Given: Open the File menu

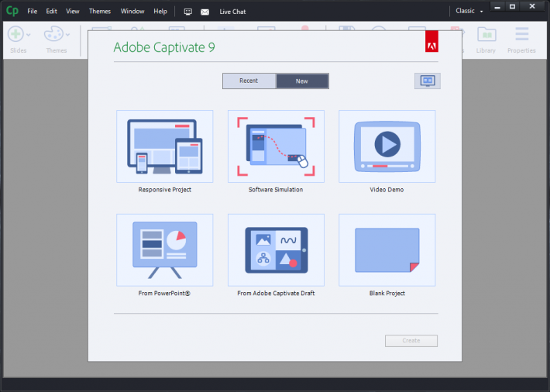Looking at the screenshot, I should pyautogui.click(x=33, y=11).
